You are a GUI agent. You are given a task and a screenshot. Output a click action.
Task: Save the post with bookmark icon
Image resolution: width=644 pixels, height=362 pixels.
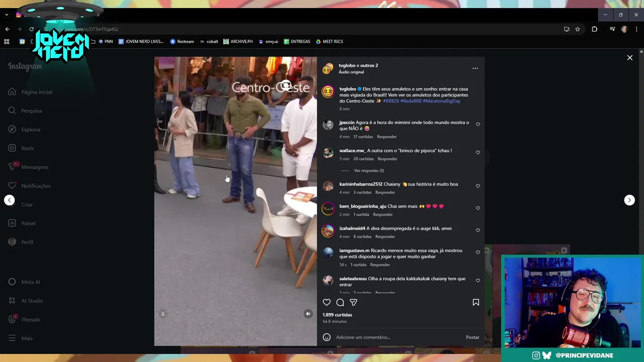pos(475,302)
